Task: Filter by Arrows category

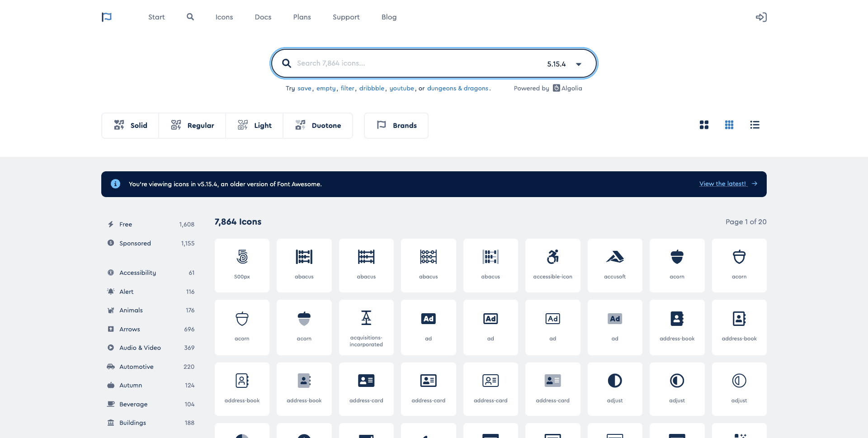Action: 151,329
